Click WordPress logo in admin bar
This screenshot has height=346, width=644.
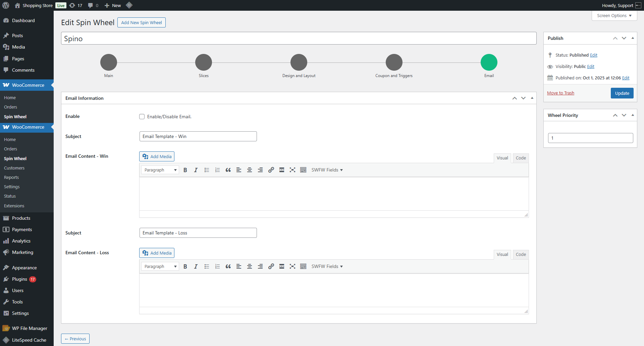[x=6, y=5]
